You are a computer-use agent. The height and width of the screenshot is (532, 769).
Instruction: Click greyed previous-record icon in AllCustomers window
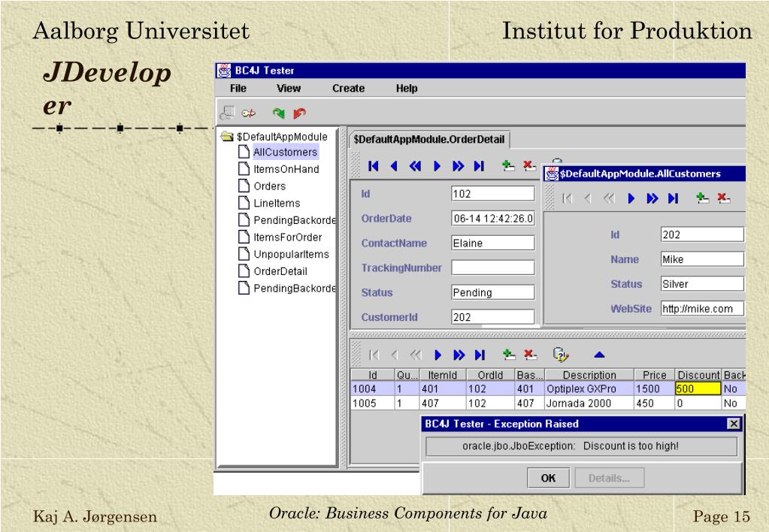pyautogui.click(x=588, y=198)
